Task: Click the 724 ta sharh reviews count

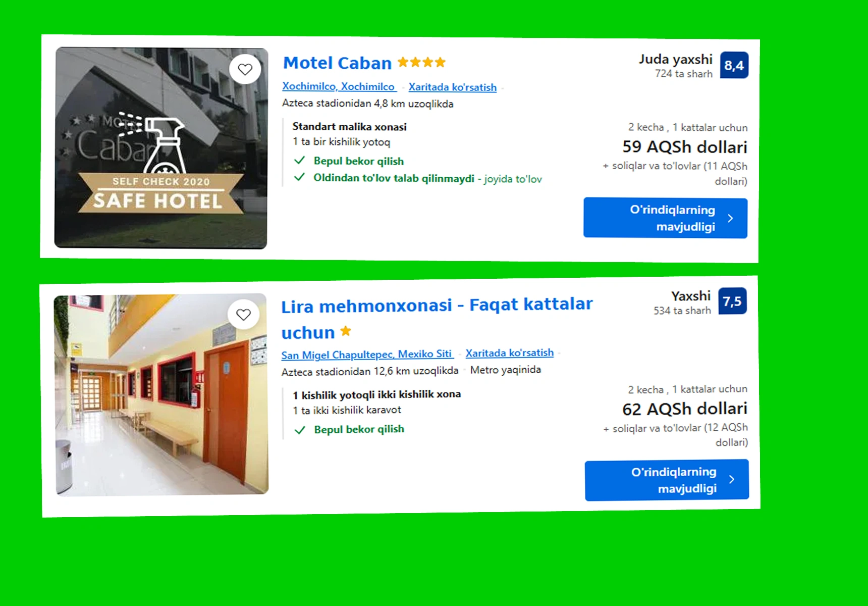Action: [684, 74]
